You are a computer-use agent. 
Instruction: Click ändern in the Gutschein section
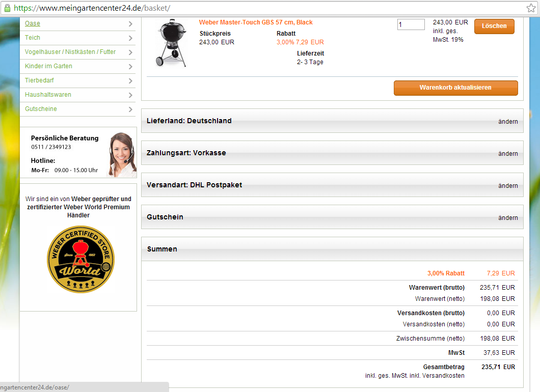pyautogui.click(x=508, y=217)
